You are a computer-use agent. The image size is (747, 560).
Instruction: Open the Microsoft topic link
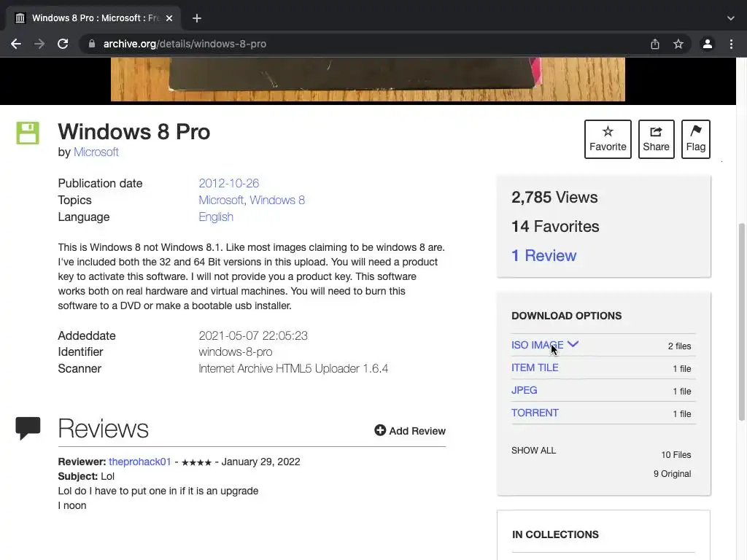click(220, 200)
